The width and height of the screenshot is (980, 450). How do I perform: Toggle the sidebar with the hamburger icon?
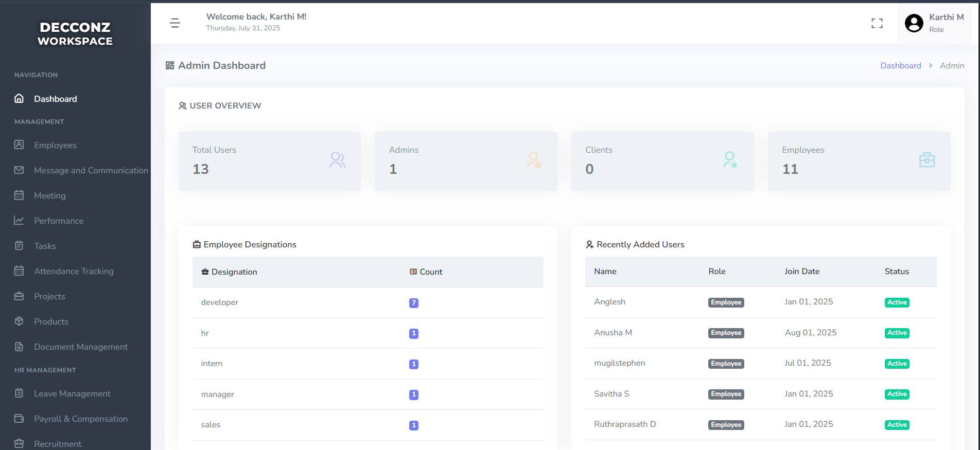(175, 23)
